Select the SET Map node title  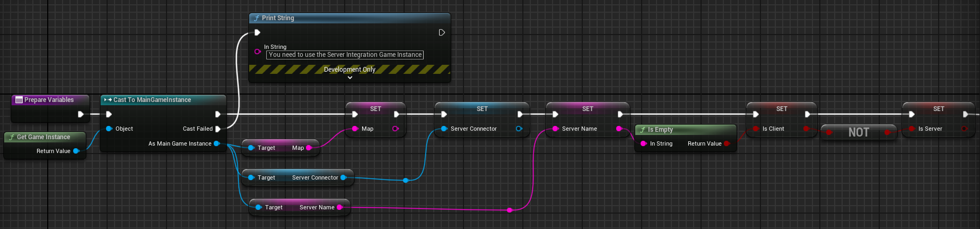pos(375,108)
